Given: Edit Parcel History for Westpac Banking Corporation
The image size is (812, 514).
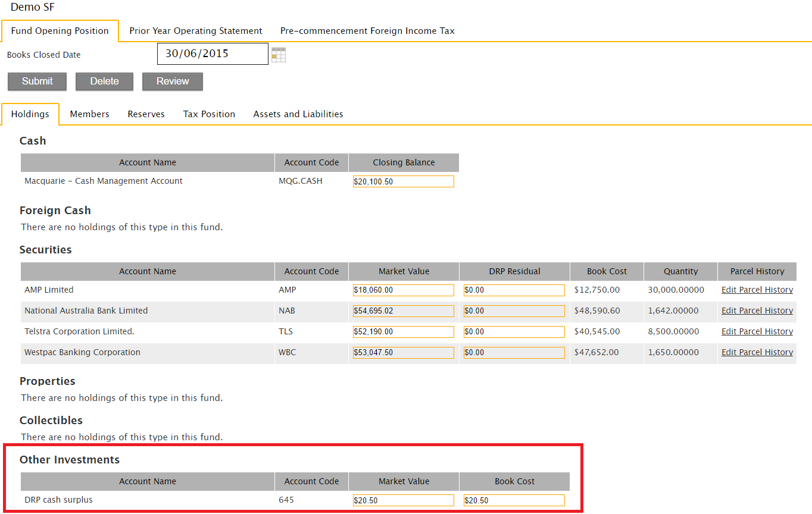Looking at the screenshot, I should click(757, 352).
